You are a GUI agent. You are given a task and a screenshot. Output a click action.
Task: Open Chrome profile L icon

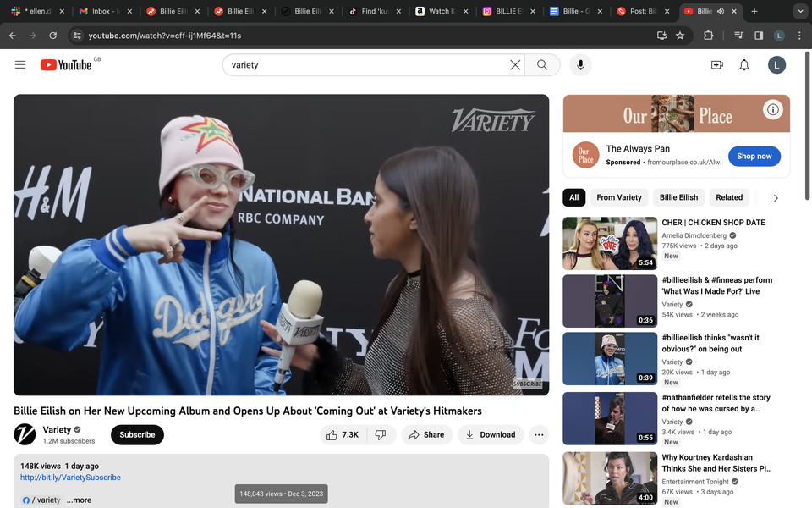pyautogui.click(x=779, y=36)
